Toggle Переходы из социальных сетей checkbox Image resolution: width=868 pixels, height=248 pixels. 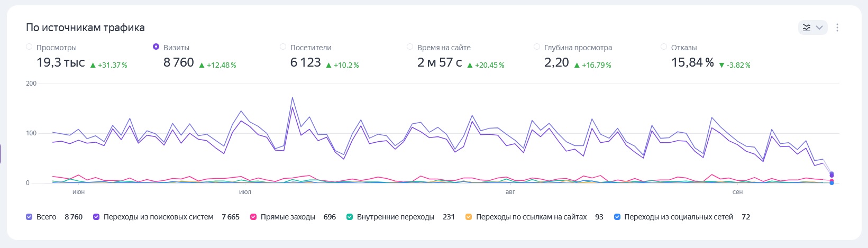(617, 217)
